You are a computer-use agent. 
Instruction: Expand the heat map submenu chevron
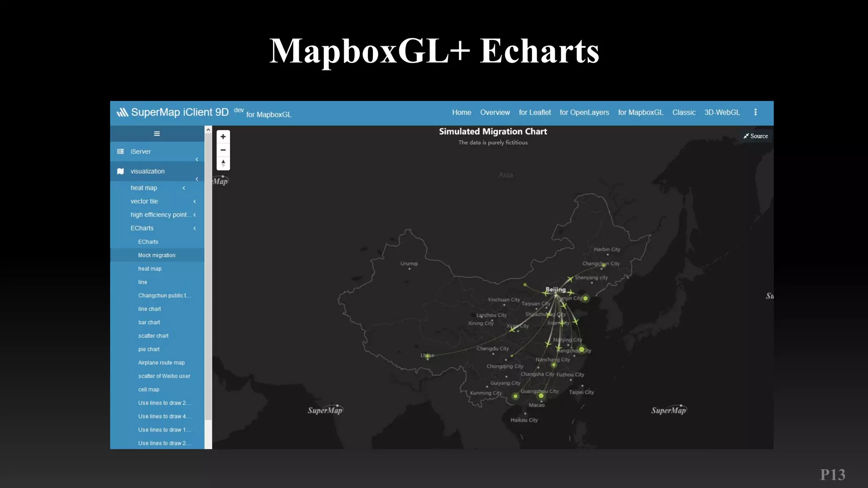click(x=184, y=188)
